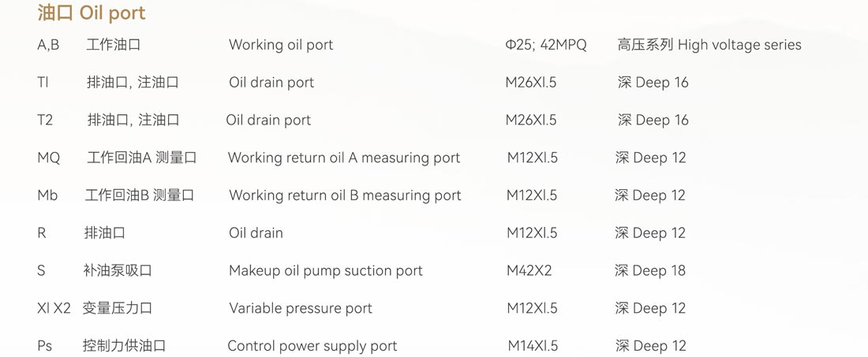Select the Mb port code

click(x=47, y=195)
